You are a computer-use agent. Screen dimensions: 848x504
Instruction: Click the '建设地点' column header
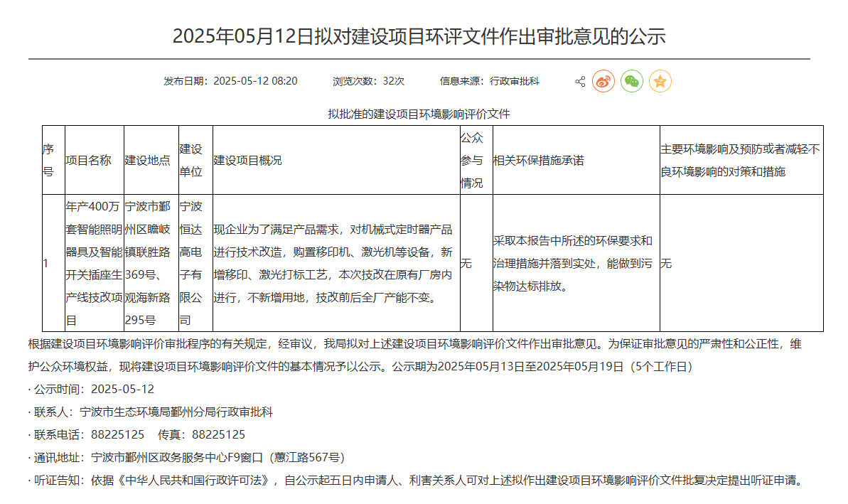(x=151, y=160)
